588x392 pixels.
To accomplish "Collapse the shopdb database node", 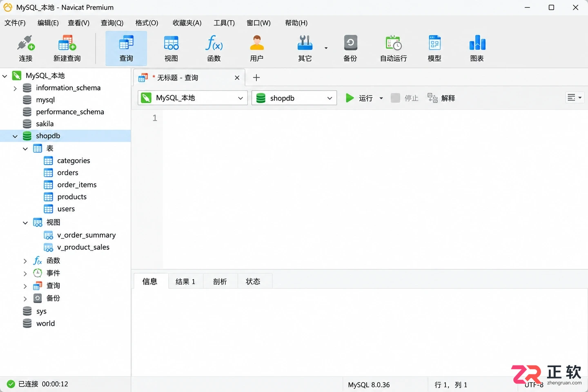I will 15,136.
